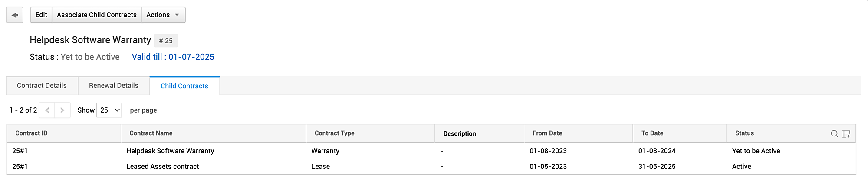
Task: Sort by Contract ID column header
Action: coord(31,133)
